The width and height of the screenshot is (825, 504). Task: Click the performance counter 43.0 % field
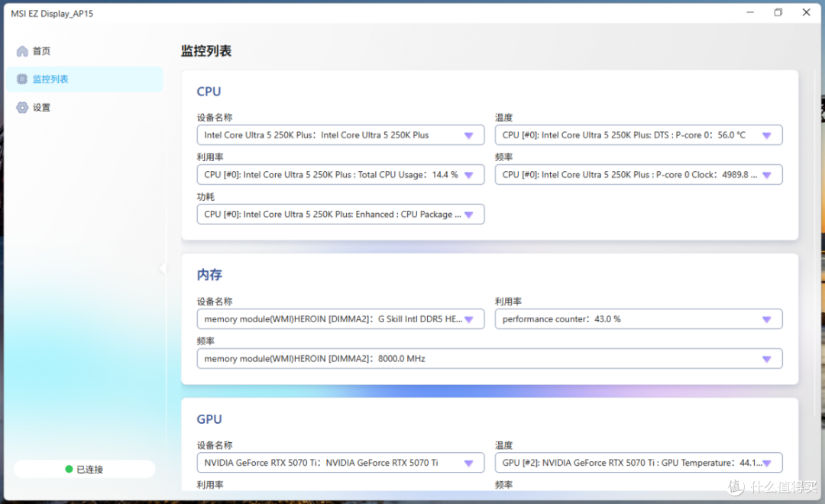tap(638, 318)
